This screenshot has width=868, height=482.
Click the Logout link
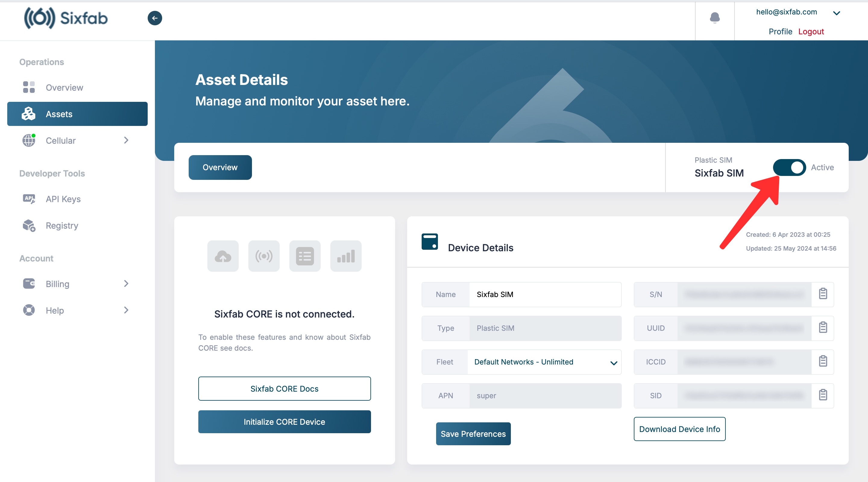click(811, 31)
